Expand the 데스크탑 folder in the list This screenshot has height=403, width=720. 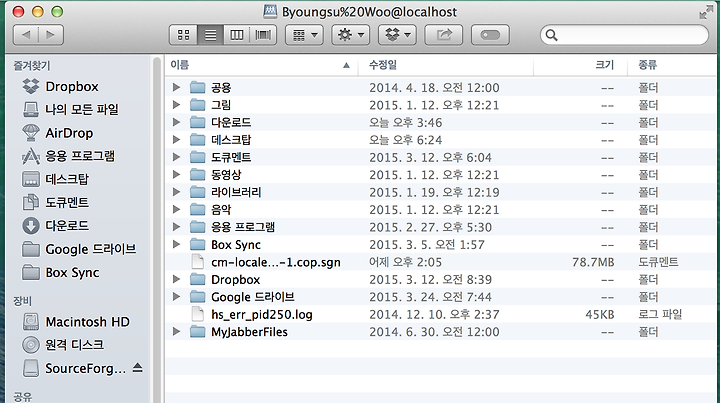click(x=176, y=140)
